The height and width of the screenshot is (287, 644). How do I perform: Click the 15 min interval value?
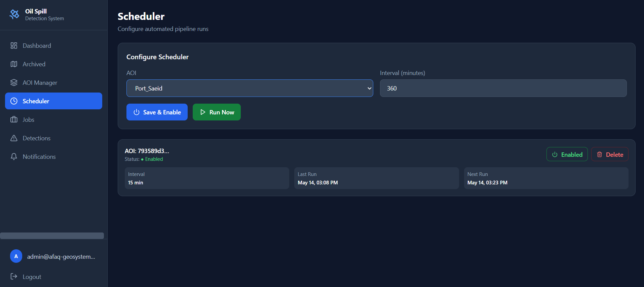[x=136, y=182]
